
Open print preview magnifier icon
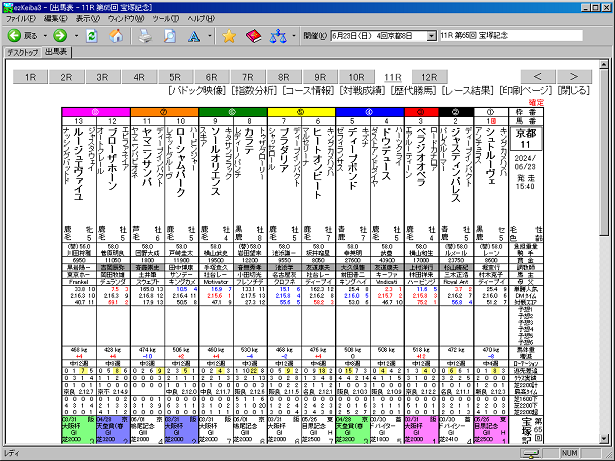169,36
